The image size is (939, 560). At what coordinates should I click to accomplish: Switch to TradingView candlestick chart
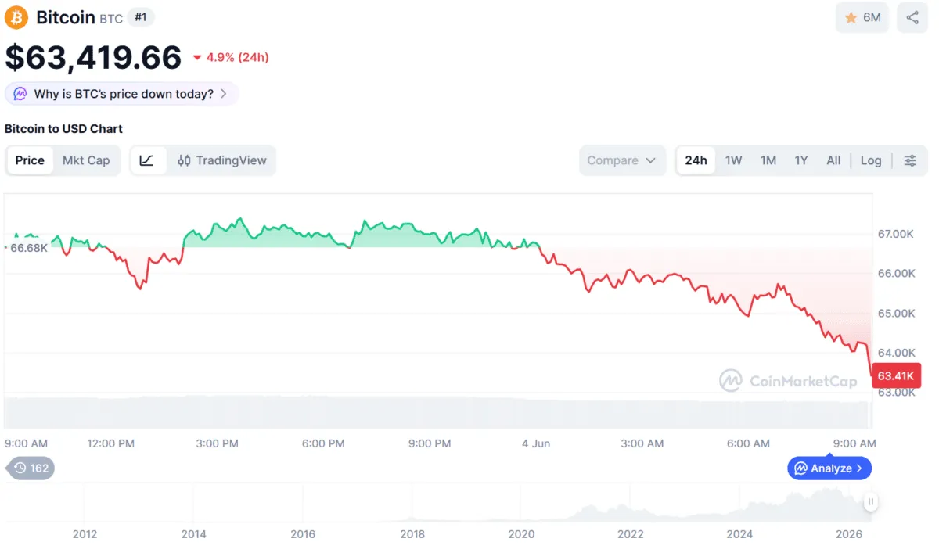222,160
